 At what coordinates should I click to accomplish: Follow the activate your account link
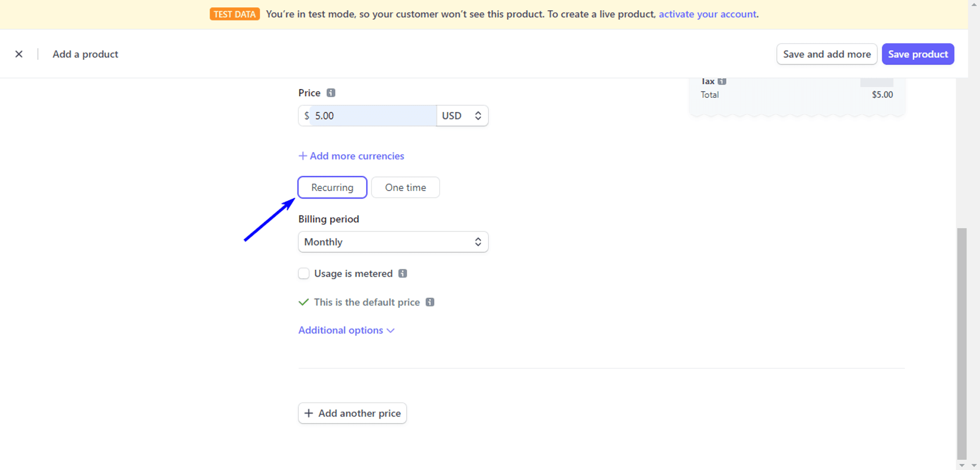tap(707, 14)
